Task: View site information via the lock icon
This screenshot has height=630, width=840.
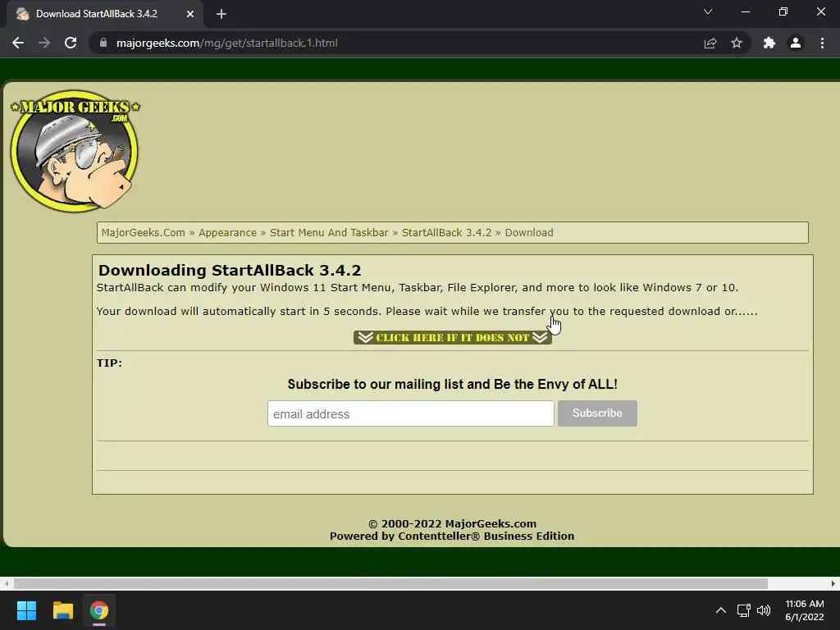Action: coord(103,43)
